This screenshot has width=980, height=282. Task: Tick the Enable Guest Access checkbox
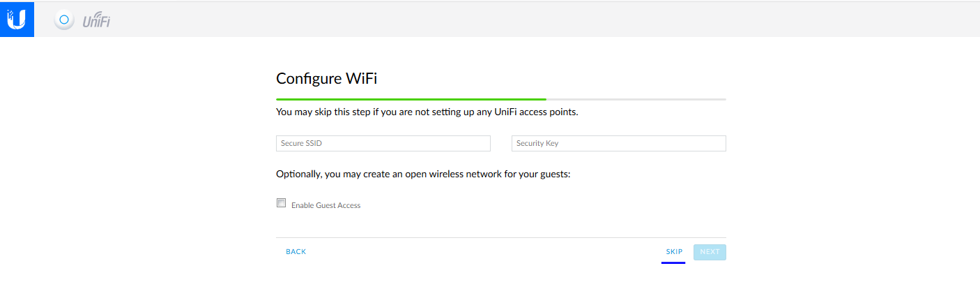pyautogui.click(x=282, y=203)
